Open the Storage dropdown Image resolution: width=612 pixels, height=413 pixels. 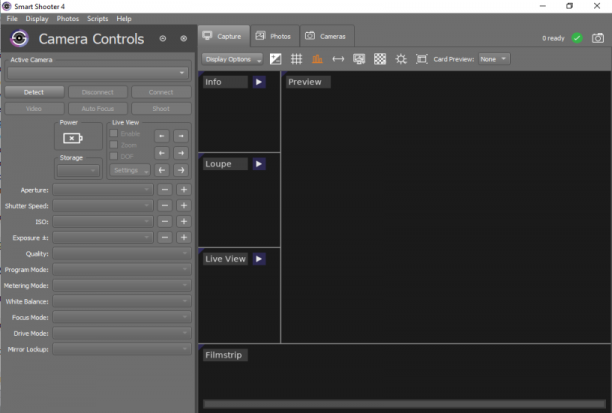[78, 170]
